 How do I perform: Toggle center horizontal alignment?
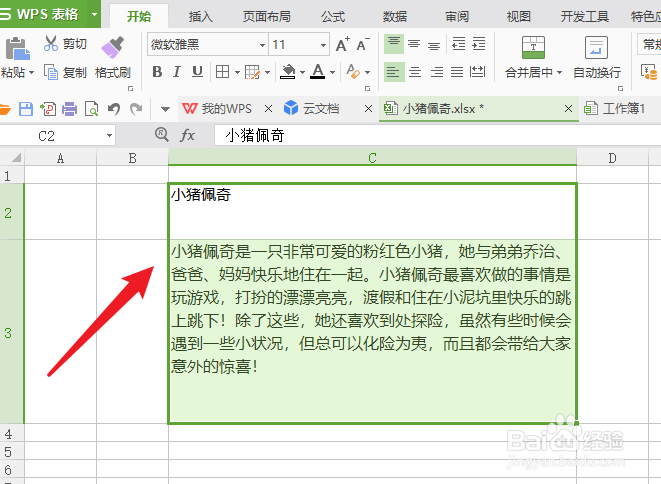pyautogui.click(x=415, y=72)
